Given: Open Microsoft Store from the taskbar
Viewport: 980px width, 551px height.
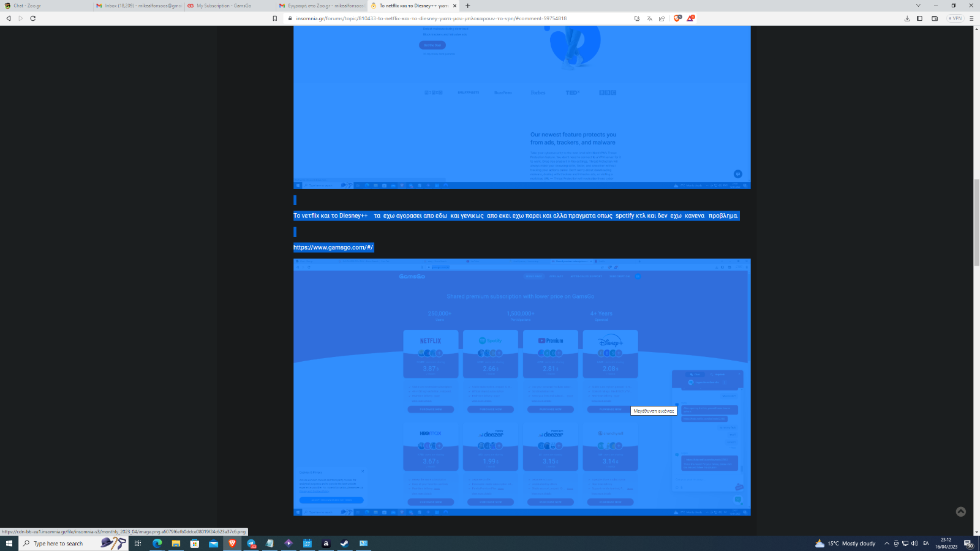Looking at the screenshot, I should click(195, 543).
